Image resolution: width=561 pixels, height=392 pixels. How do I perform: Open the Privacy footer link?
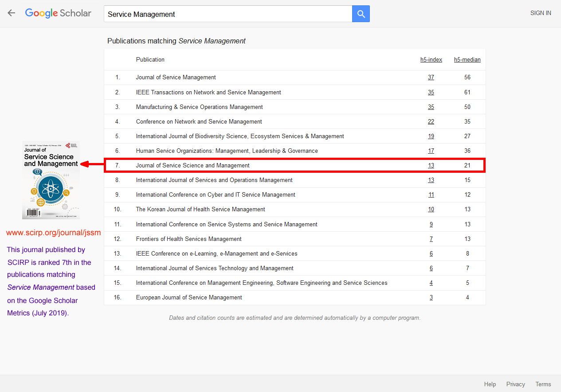(x=515, y=384)
